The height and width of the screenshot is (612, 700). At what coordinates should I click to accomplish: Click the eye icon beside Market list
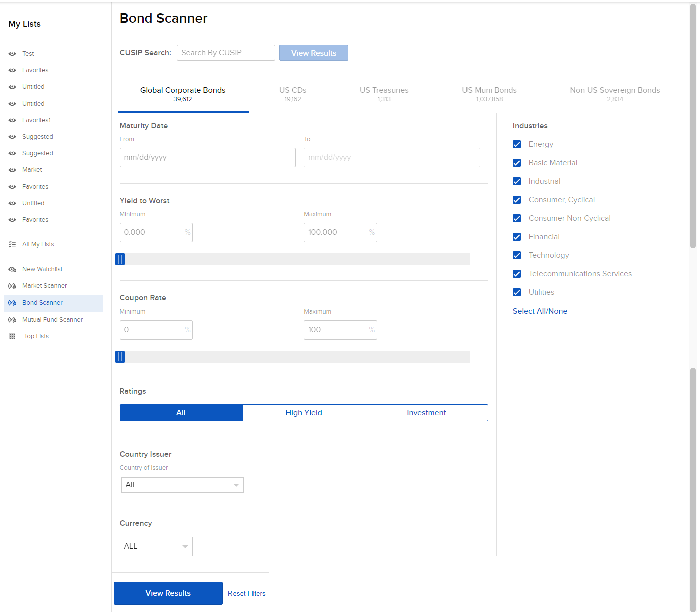[x=12, y=170]
